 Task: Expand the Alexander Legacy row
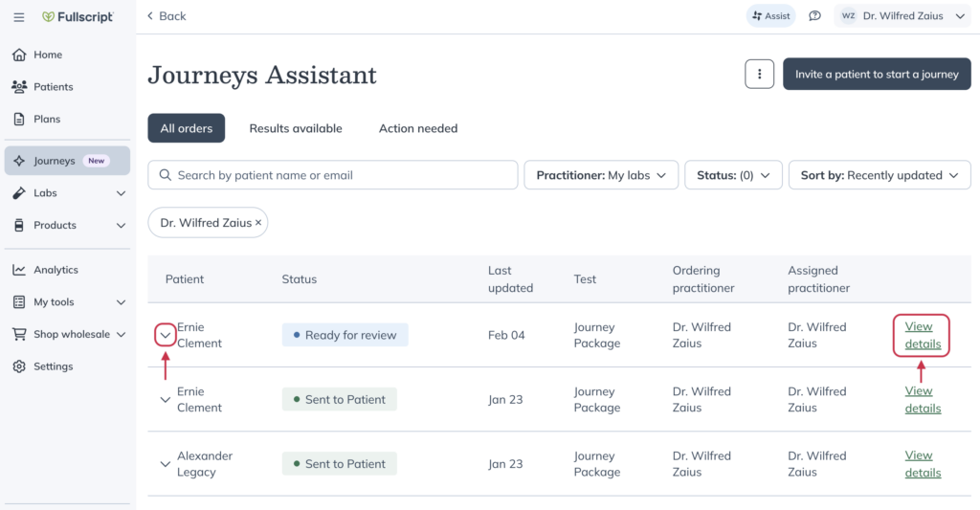(x=165, y=464)
